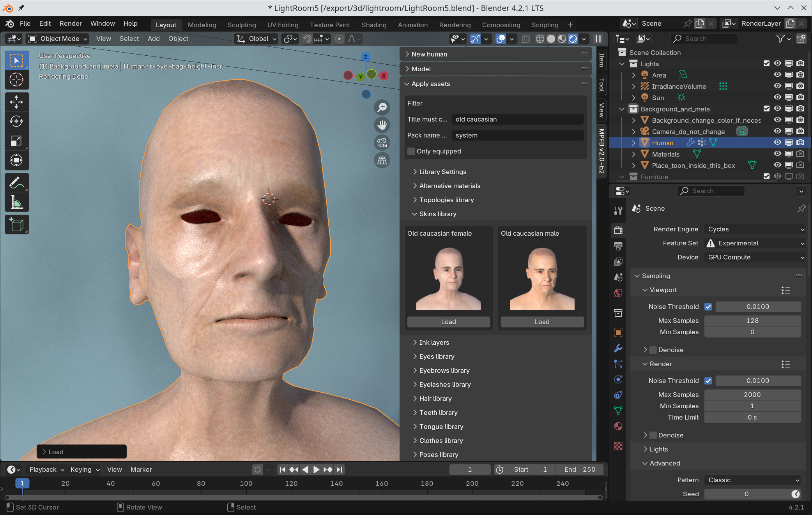Image resolution: width=812 pixels, height=515 pixels.
Task: Open the Playback popover
Action: (x=46, y=469)
